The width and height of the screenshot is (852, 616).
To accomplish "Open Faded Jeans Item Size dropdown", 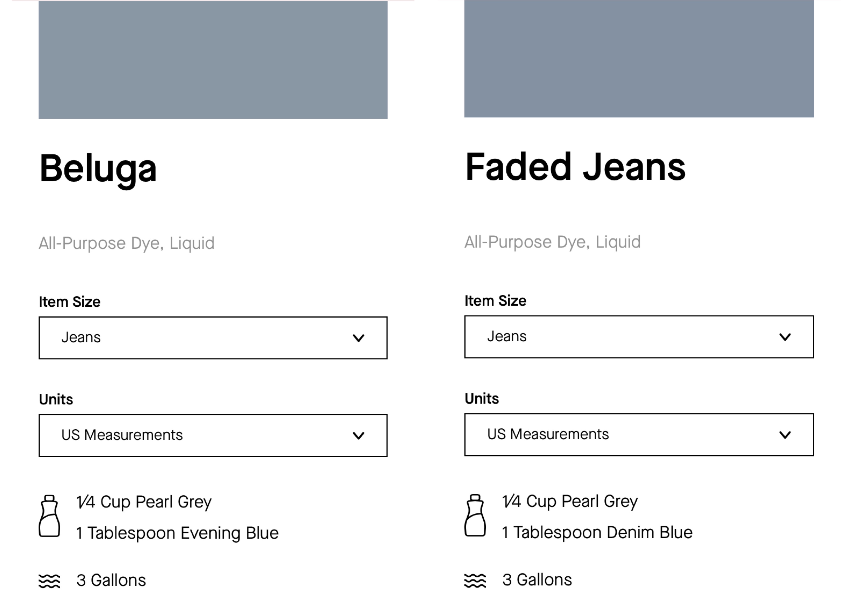I will (x=639, y=337).
